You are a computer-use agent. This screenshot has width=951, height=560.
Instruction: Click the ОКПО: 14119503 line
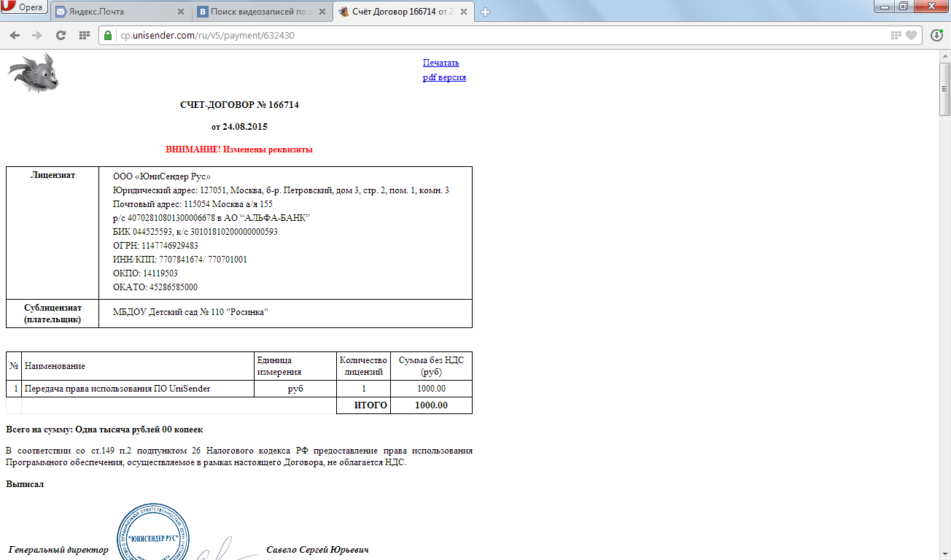(x=145, y=273)
